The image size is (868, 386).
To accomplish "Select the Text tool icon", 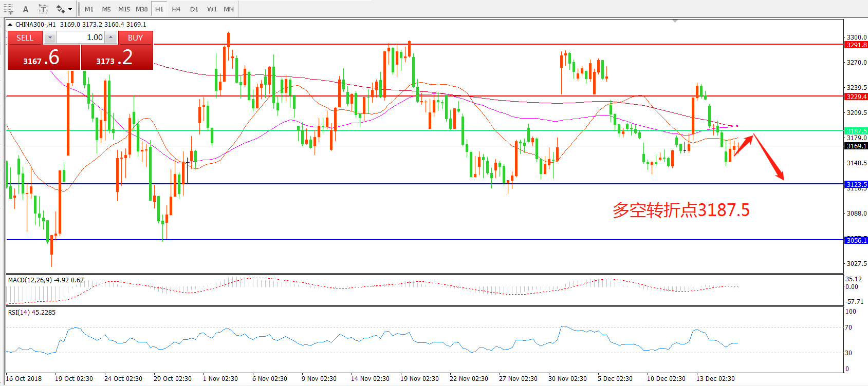I will click(x=26, y=9).
